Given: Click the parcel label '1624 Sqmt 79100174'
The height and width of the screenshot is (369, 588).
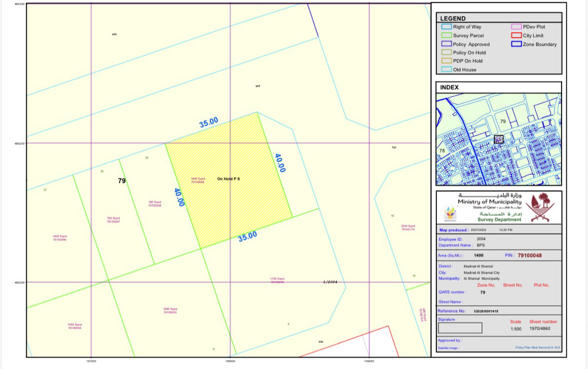Looking at the screenshot, I should pyautogui.click(x=408, y=228).
